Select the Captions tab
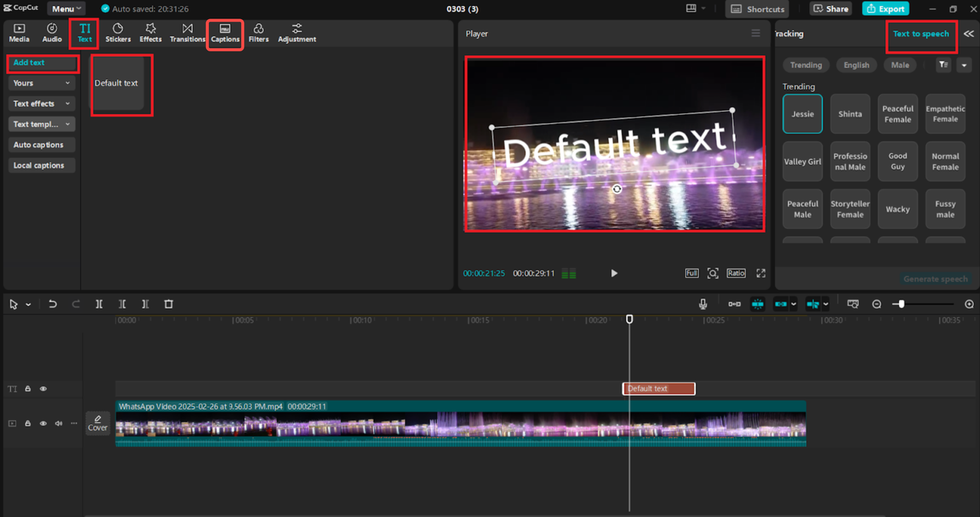 [225, 34]
